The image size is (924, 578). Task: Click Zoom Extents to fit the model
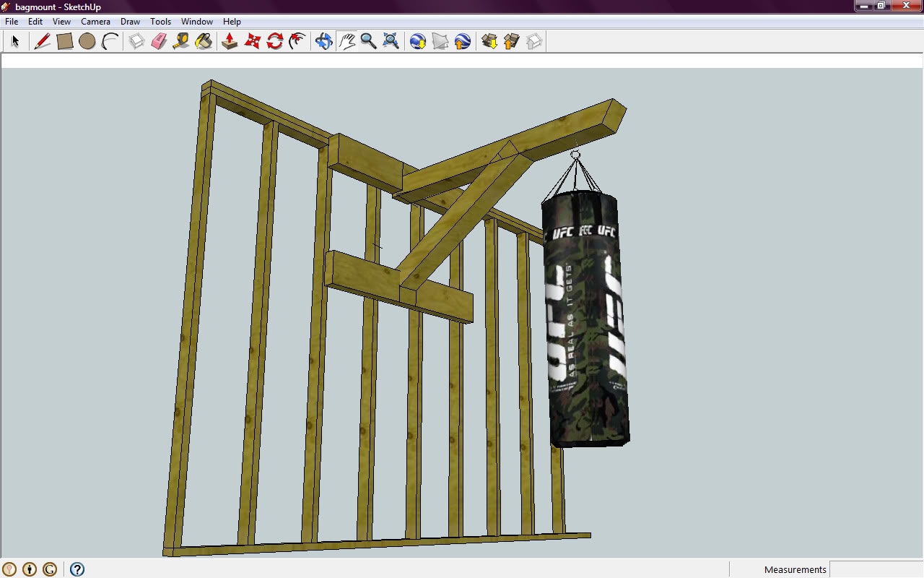pos(391,41)
